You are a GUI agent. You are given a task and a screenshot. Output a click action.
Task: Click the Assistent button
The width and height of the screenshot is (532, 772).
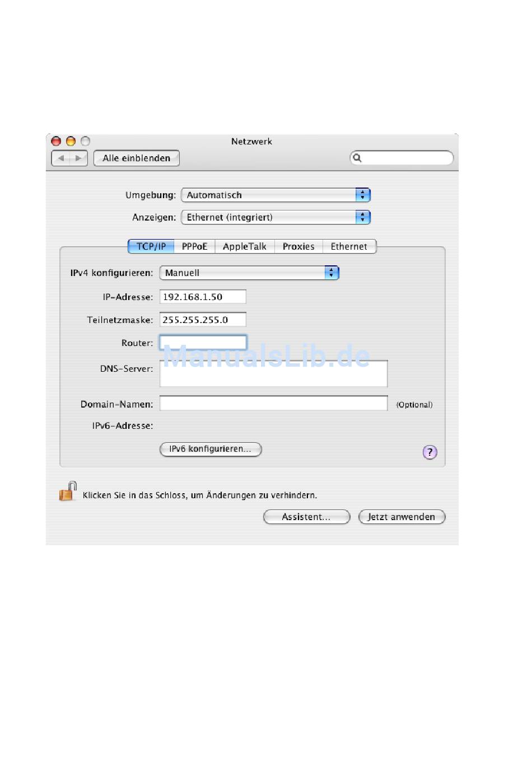pos(306,517)
